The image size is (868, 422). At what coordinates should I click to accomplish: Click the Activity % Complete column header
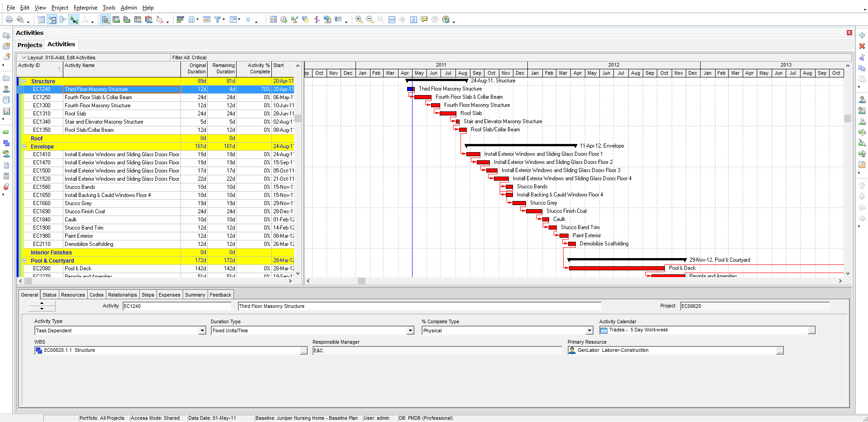coord(254,69)
